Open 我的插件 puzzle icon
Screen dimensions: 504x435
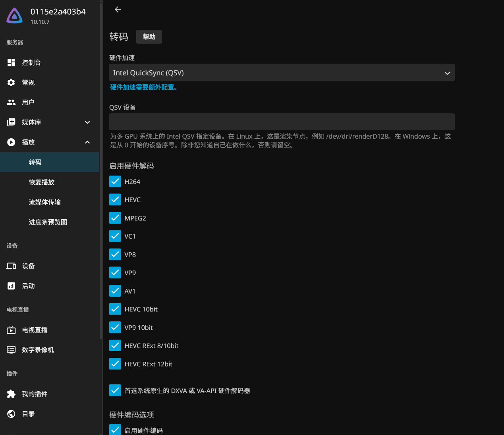tap(11, 394)
